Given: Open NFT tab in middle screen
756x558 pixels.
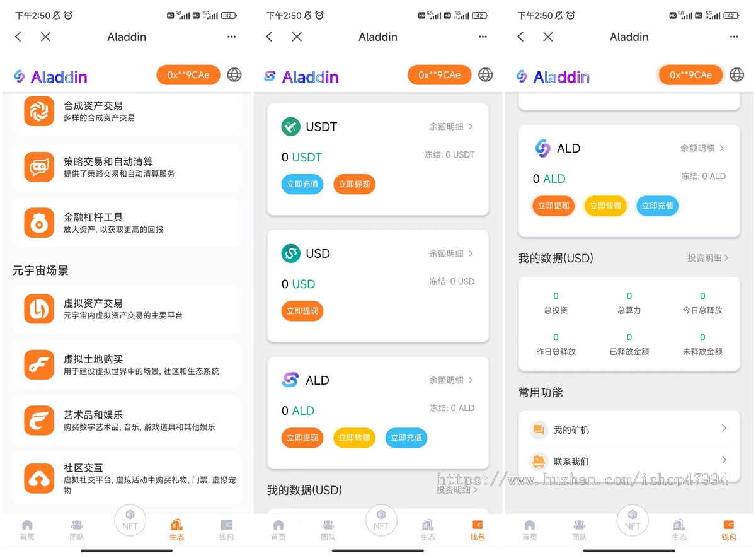Looking at the screenshot, I should (381, 521).
